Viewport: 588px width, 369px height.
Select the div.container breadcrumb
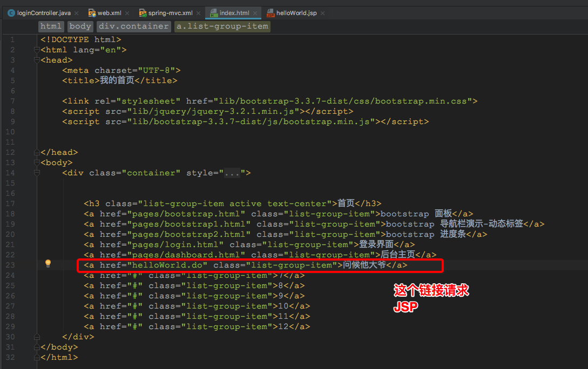(x=133, y=26)
